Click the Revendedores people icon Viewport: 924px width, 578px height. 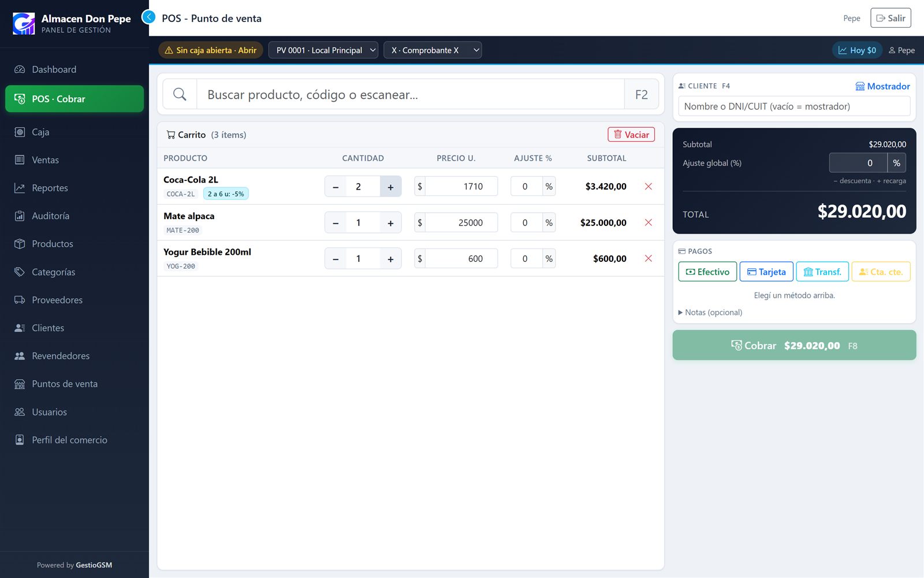point(20,356)
